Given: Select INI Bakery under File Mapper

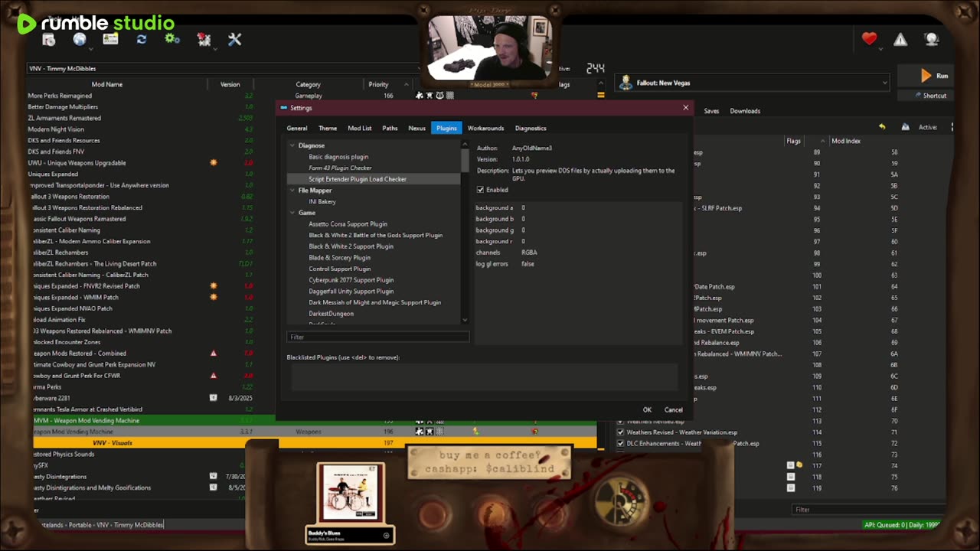Looking at the screenshot, I should point(322,202).
